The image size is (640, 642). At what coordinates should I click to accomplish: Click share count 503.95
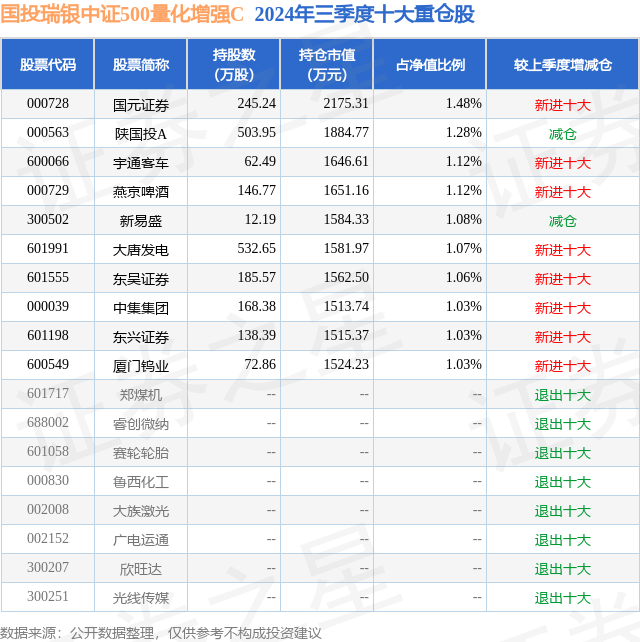click(257, 133)
